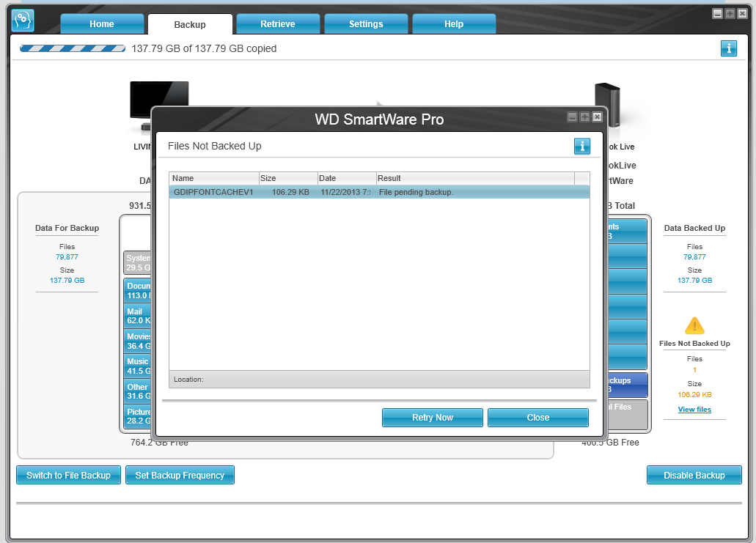756x543 pixels.
Task: Click the '137.79 GB of 137.79 GB copied' text
Action: coord(204,48)
